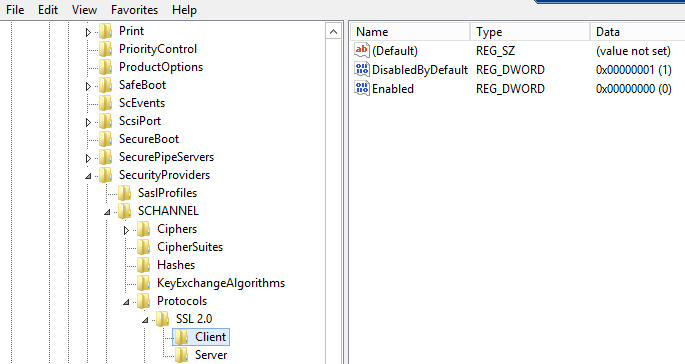Open the View menu
Viewport: 685px width, 364px height.
click(84, 10)
